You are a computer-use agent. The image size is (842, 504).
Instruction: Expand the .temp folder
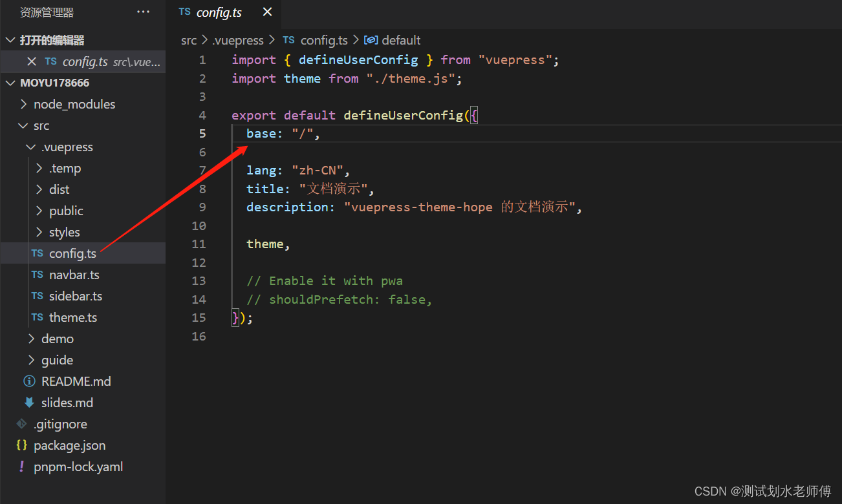click(39, 168)
